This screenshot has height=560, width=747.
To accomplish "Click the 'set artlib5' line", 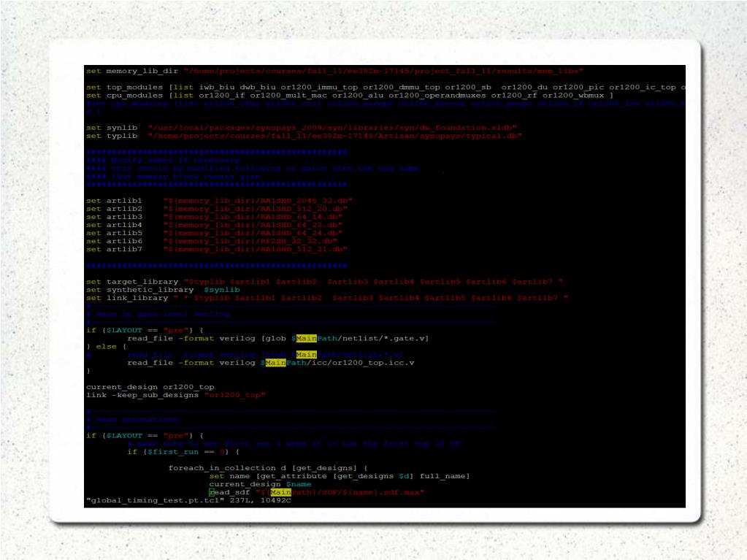I will click(214, 233).
